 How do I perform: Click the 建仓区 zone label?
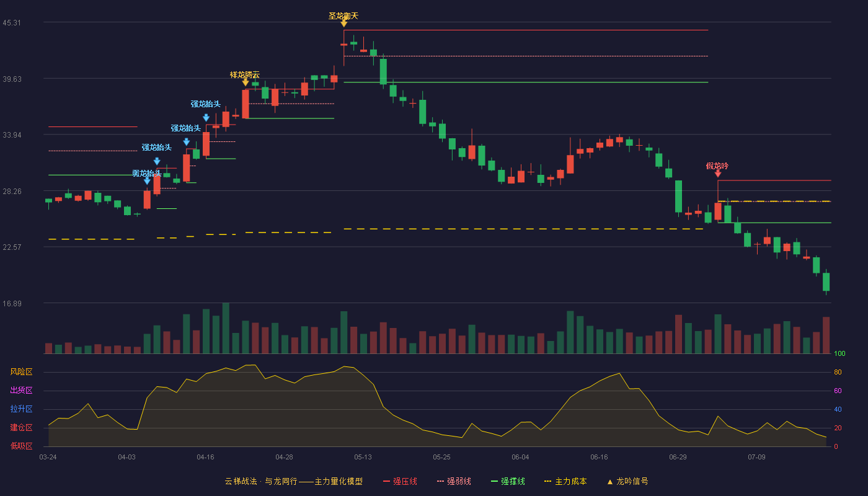point(21,428)
